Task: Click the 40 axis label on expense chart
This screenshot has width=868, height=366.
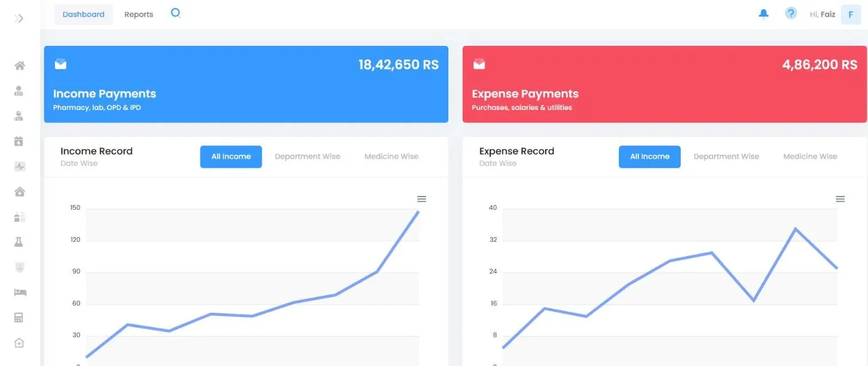Action: pos(493,208)
